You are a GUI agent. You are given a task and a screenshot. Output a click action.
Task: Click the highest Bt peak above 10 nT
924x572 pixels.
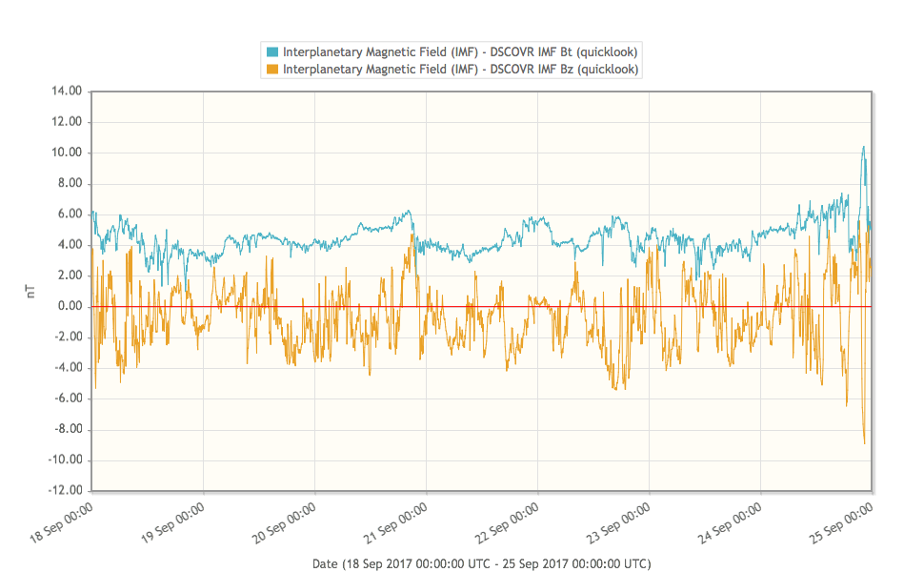click(863, 147)
